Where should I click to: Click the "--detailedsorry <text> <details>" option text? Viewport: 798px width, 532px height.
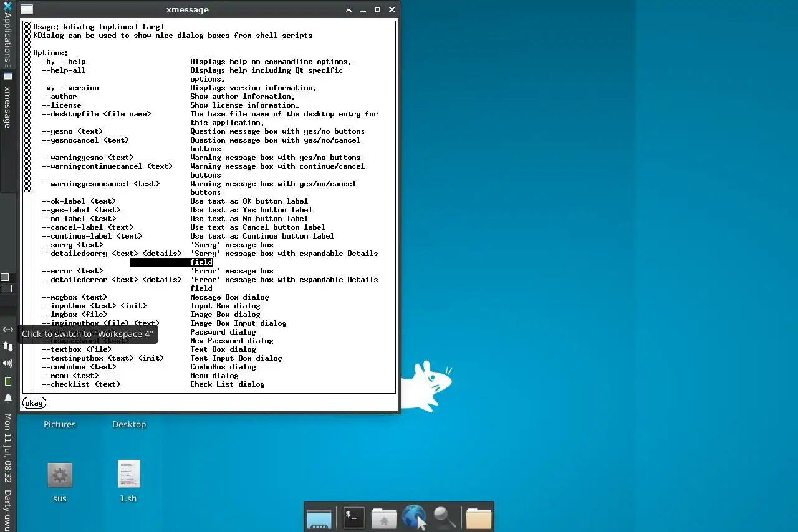point(112,254)
